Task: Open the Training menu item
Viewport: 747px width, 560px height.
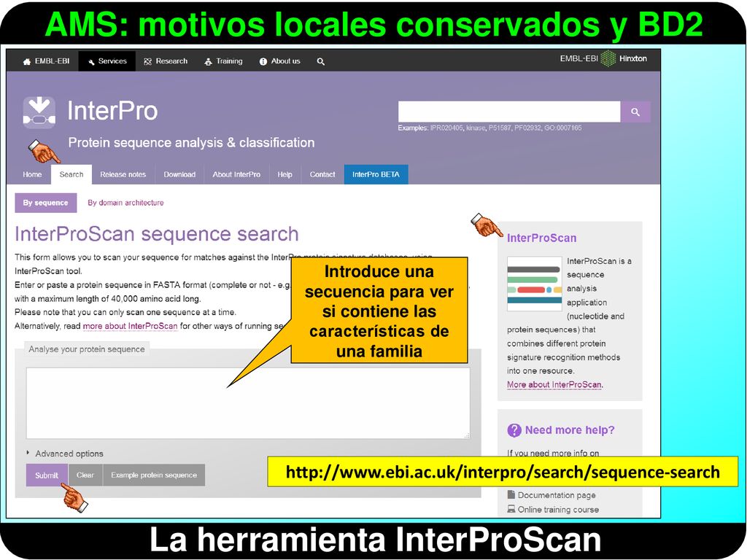Action: [x=223, y=61]
